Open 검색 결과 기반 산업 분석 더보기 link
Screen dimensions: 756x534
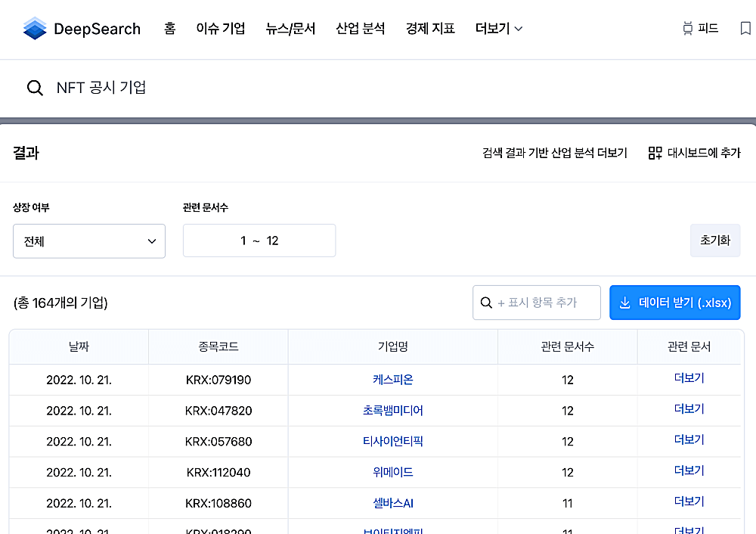pyautogui.click(x=554, y=152)
